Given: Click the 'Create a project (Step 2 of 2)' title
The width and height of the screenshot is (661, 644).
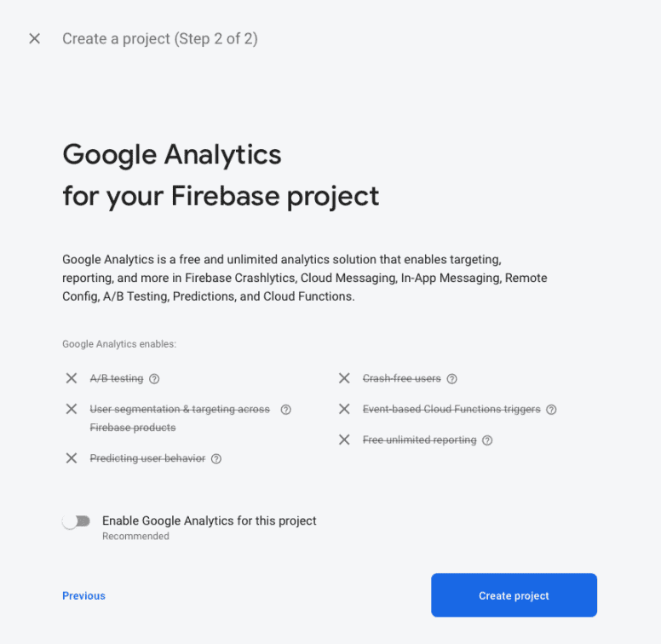Looking at the screenshot, I should [160, 39].
